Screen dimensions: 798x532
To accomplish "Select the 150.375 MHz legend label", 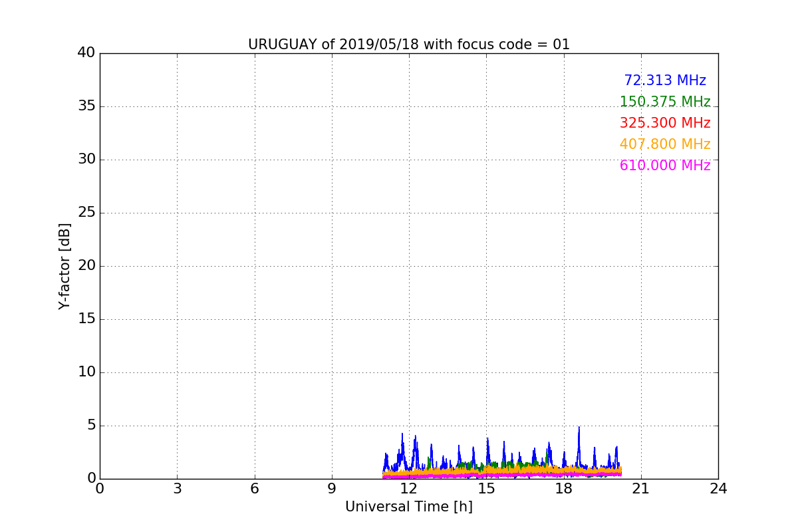I will pos(665,102).
